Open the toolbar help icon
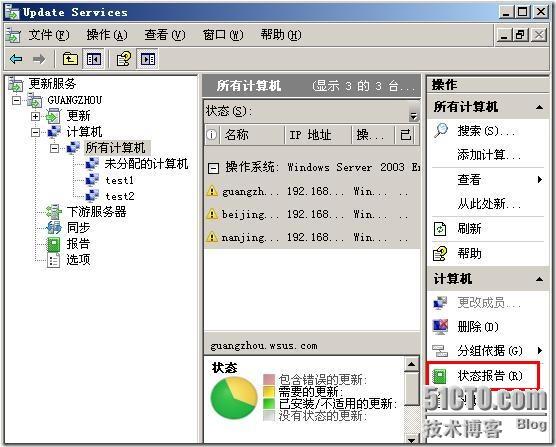556x447 pixels. click(x=124, y=59)
